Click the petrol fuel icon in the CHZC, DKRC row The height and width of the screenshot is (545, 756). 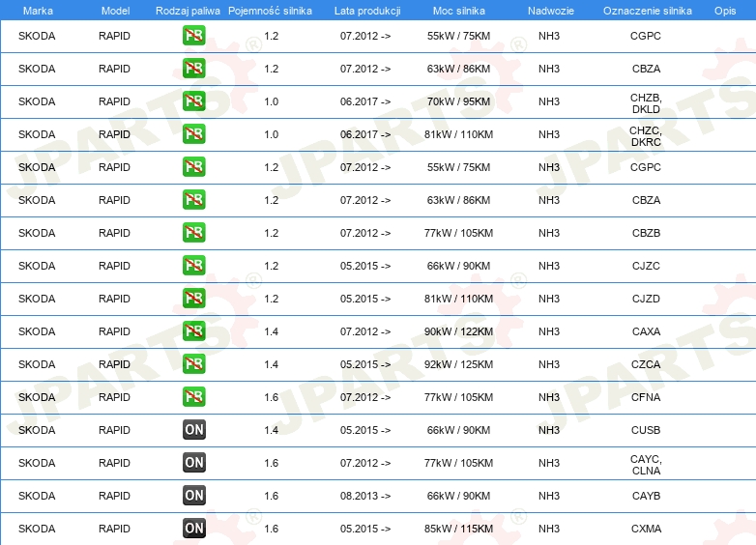(193, 134)
